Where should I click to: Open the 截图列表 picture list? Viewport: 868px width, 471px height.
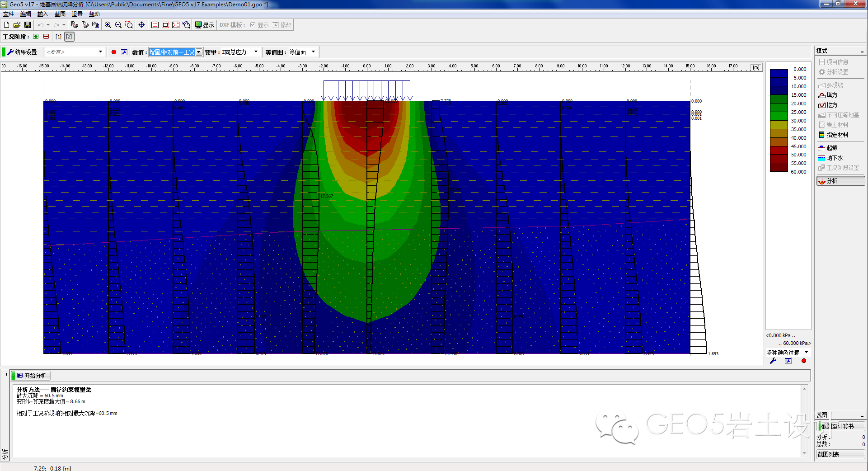pos(841,454)
